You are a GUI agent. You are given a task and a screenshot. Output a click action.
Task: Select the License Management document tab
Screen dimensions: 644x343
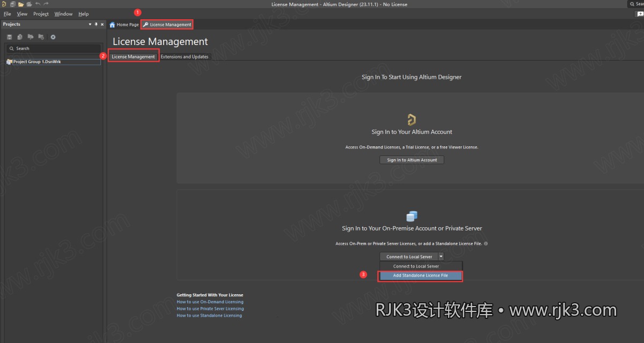click(166, 25)
